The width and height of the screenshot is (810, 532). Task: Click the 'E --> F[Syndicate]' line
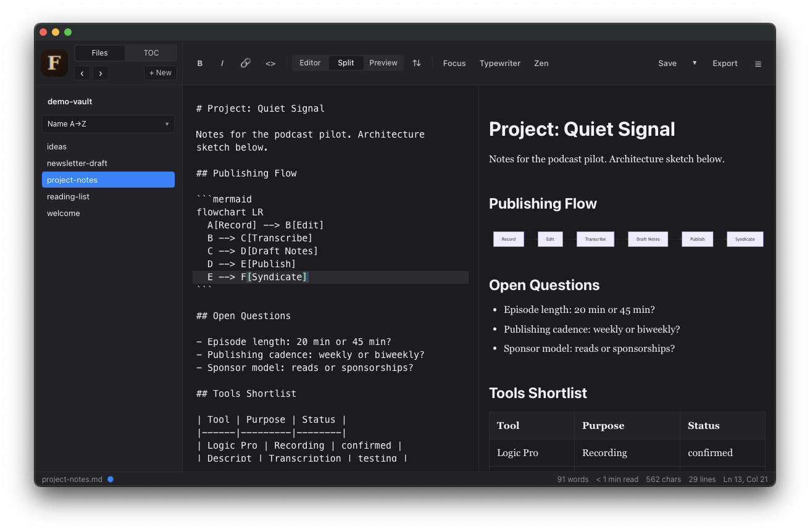(330, 277)
